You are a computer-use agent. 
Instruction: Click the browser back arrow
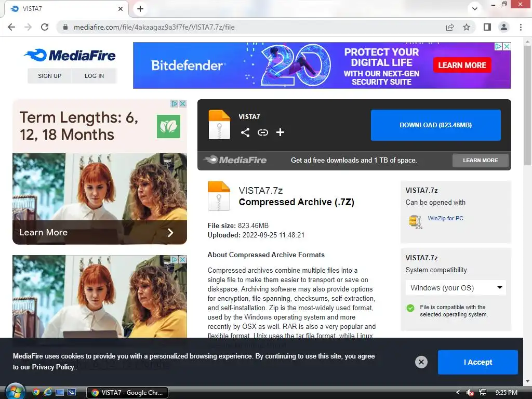point(11,27)
